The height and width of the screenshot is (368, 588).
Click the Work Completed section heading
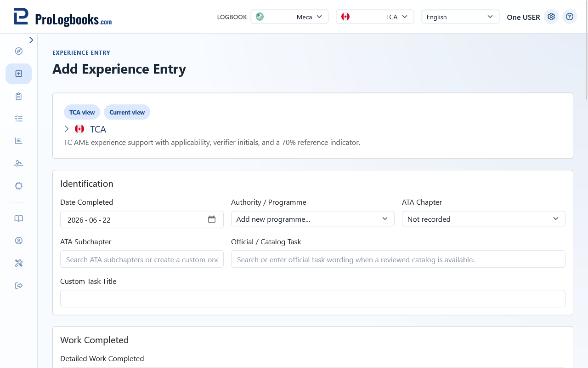pyautogui.click(x=94, y=340)
